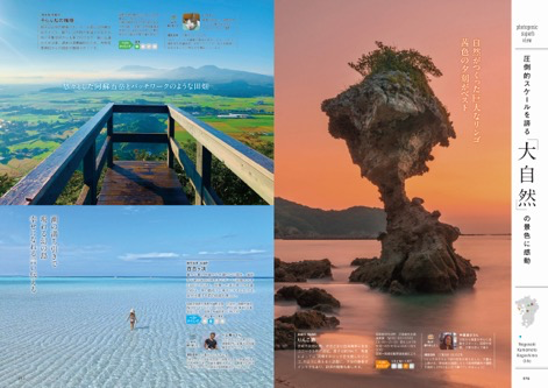548x388 pixels.
Task: Click the woman's portrait on the sunset photo
Action: tap(448, 341)
